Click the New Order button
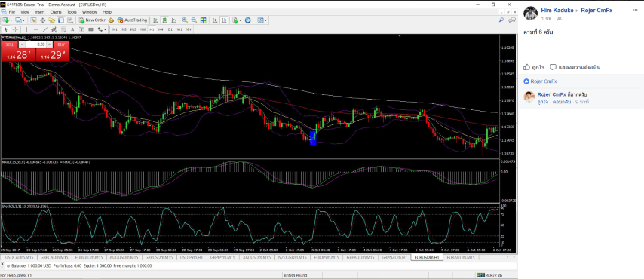The height and width of the screenshot is (279, 644). click(x=93, y=20)
